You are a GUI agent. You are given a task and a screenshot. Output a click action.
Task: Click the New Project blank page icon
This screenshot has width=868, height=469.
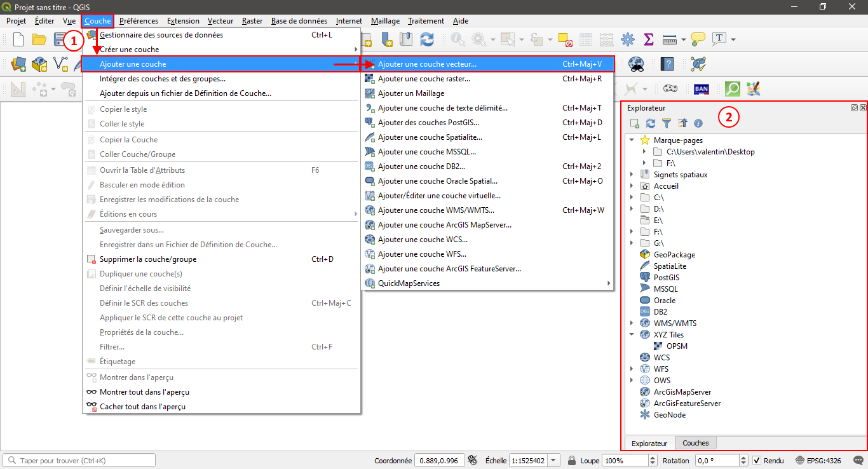(x=18, y=39)
